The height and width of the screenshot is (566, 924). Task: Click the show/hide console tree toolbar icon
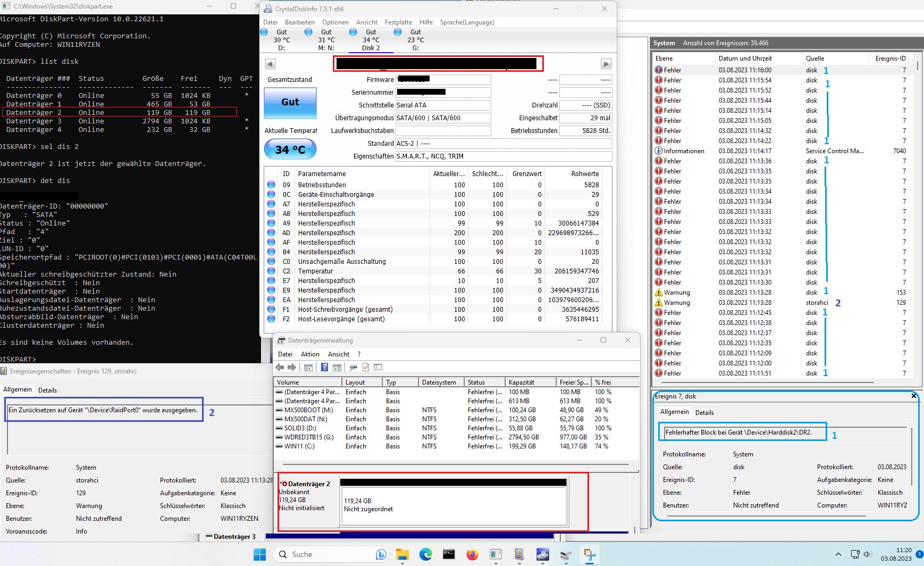308,368
